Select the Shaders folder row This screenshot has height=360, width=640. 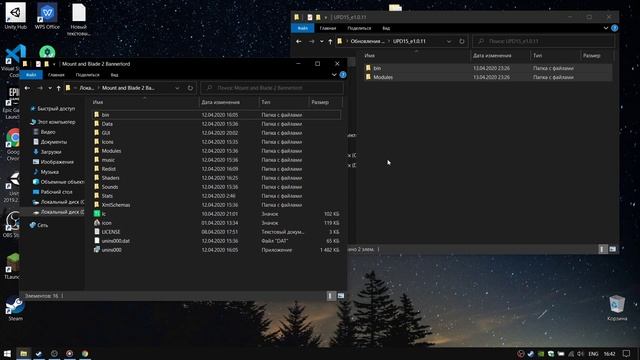pos(216,178)
